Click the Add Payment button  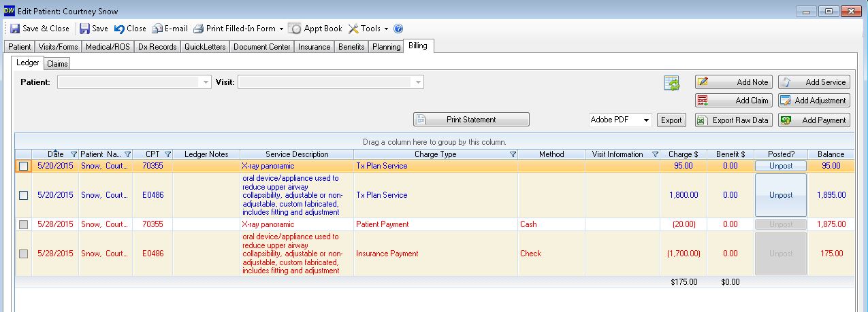814,120
